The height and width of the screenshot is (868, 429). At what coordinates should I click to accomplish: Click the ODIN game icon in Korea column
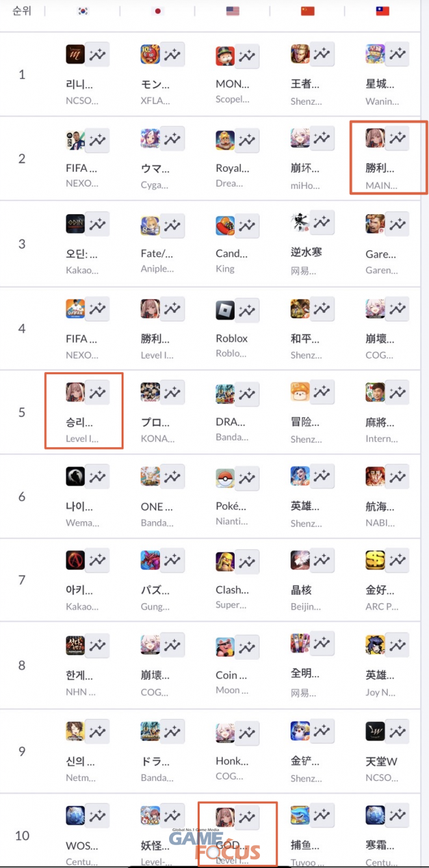[75, 224]
